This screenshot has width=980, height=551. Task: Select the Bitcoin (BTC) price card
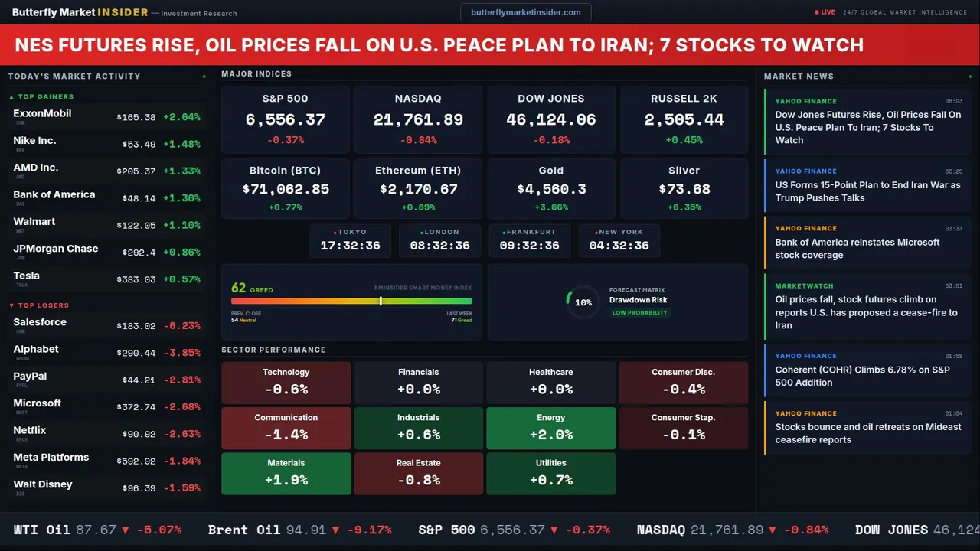(285, 188)
